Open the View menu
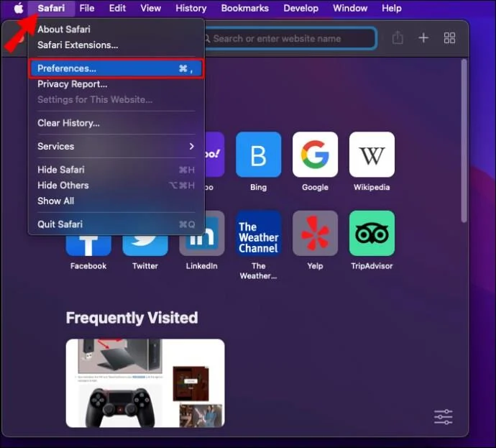Viewport: 496px width, 448px height. pos(150,8)
